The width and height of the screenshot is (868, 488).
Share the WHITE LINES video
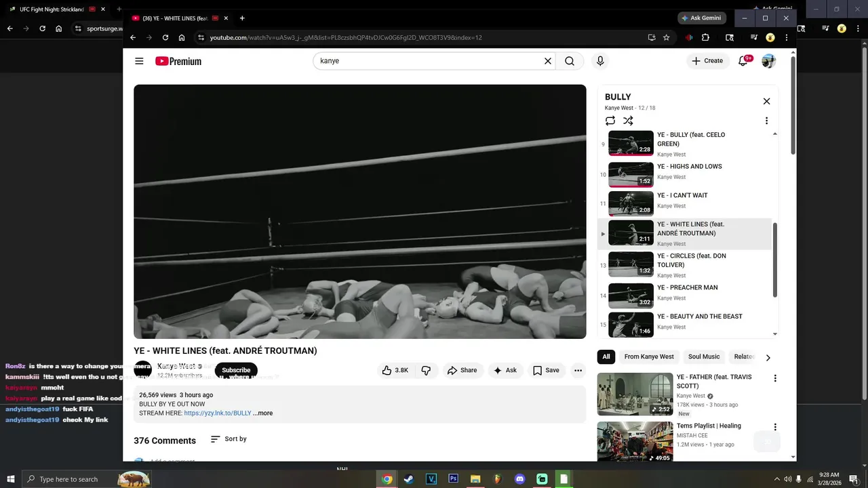pyautogui.click(x=462, y=370)
